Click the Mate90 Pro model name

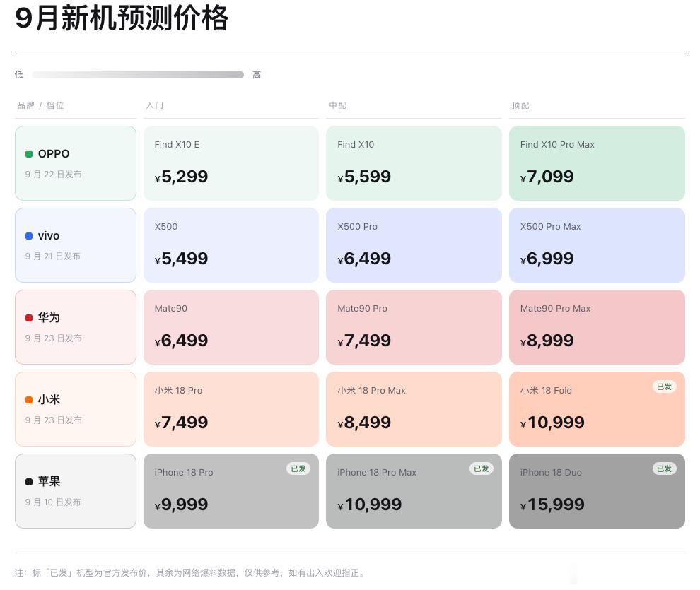(x=363, y=309)
